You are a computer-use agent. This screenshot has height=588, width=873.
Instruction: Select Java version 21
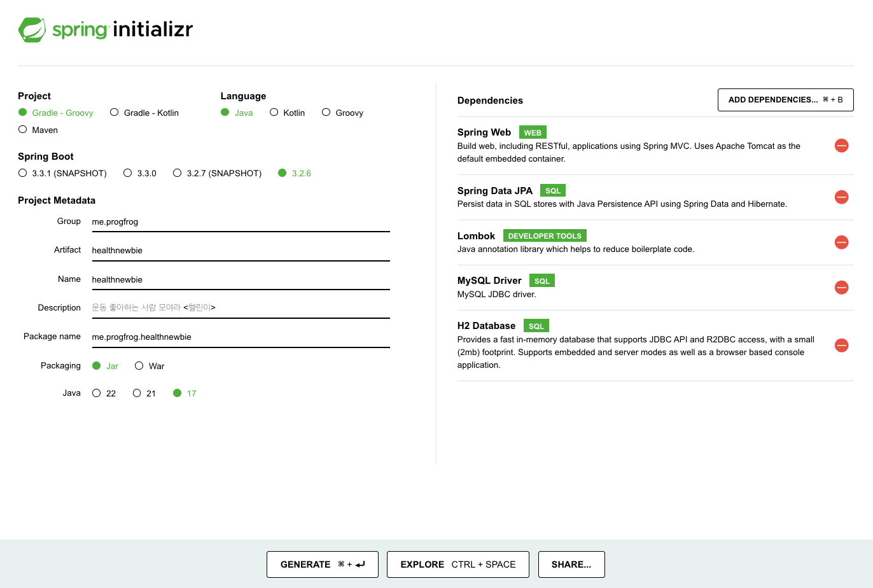tap(144, 393)
